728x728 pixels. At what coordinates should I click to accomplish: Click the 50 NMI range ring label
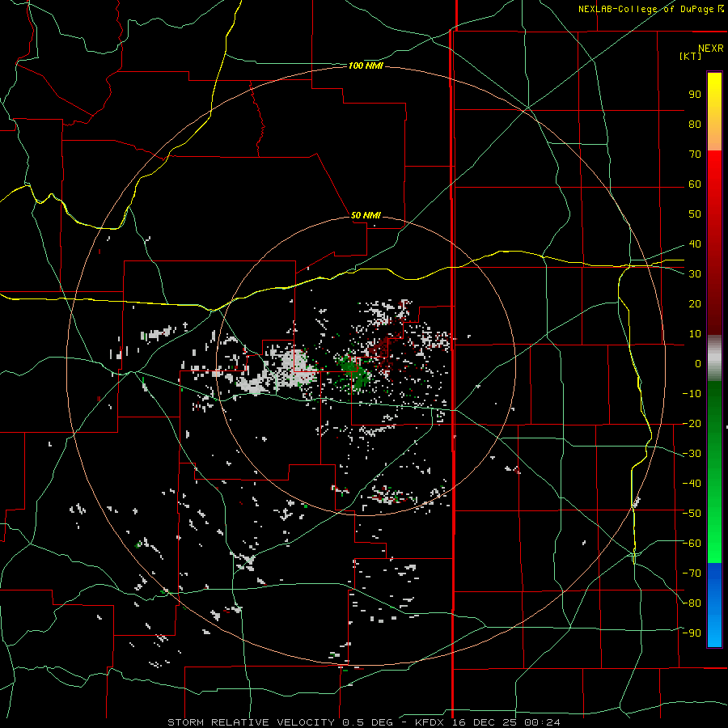[x=366, y=215]
